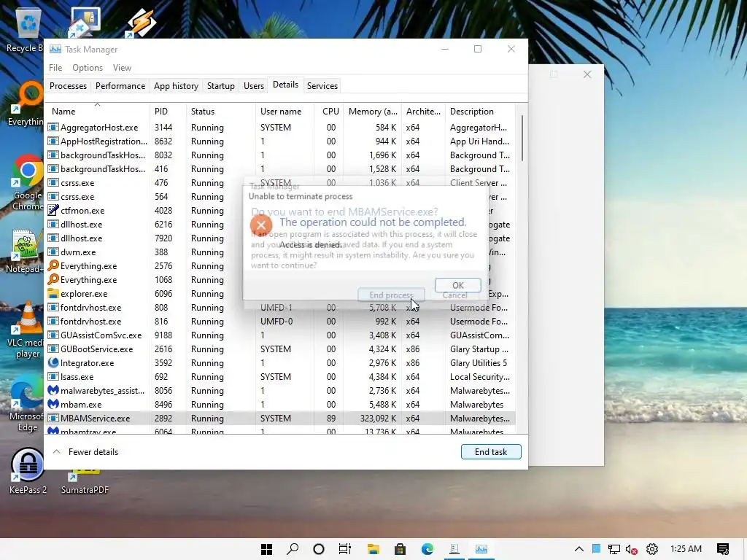
Task: Click the 1:25 AM taskbar clock
Action: coord(686,548)
